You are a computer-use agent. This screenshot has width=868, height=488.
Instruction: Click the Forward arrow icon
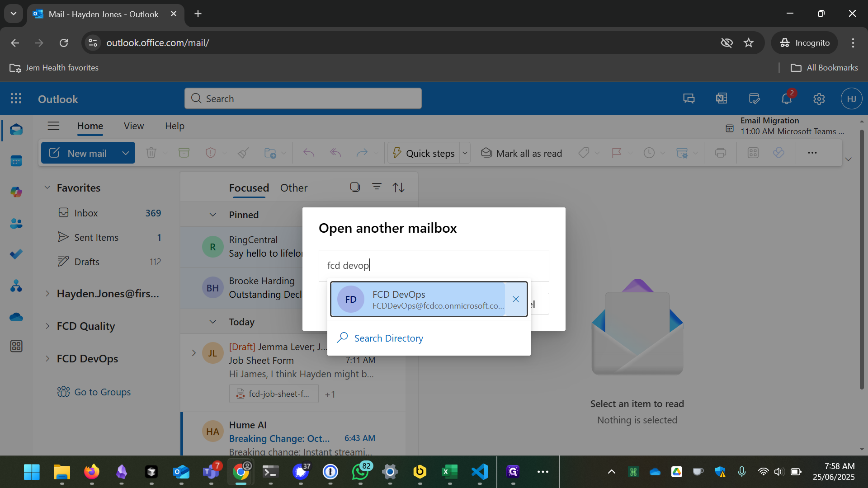tap(362, 153)
